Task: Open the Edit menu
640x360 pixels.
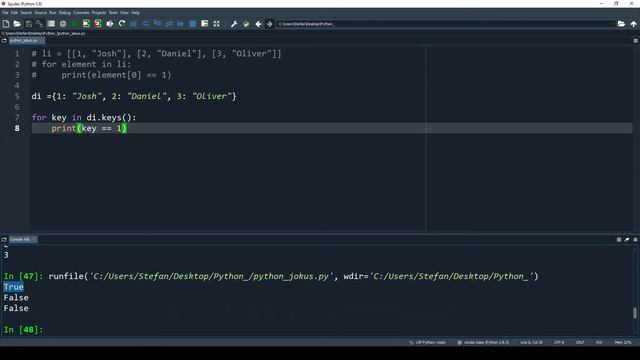Action: pyautogui.click(x=14, y=13)
